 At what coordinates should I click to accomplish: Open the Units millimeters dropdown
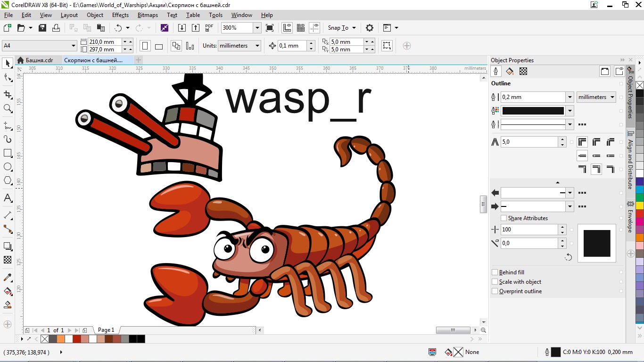pos(239,46)
